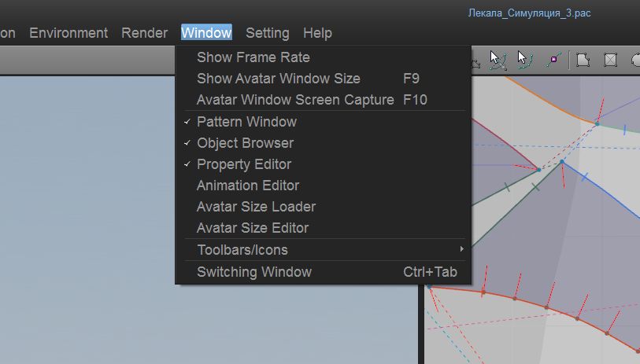Choose Show Frame Rate
This screenshot has width=640, height=364.
point(253,57)
